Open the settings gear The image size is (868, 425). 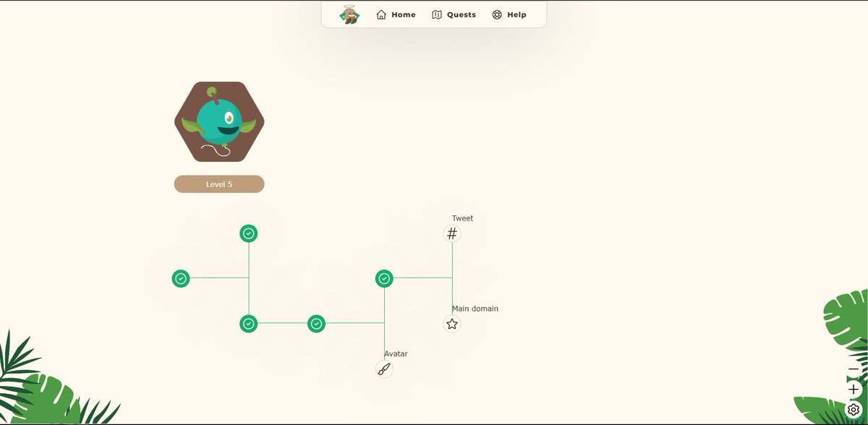(854, 409)
